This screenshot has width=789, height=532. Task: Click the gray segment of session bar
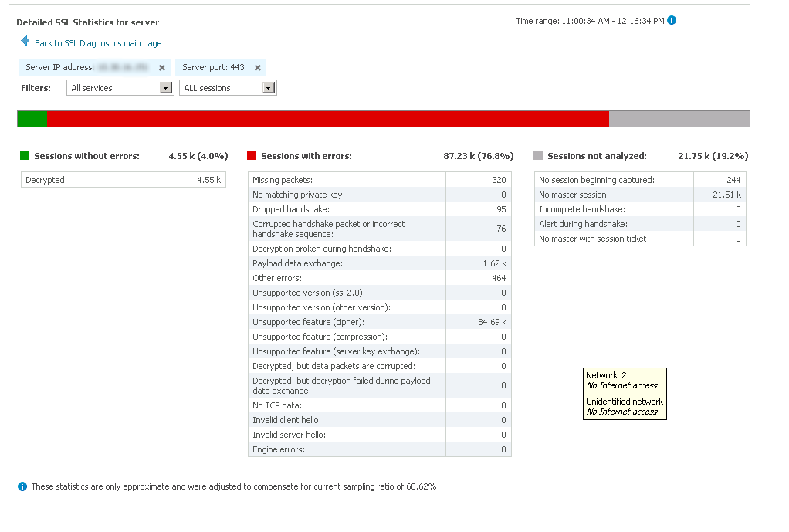click(679, 119)
